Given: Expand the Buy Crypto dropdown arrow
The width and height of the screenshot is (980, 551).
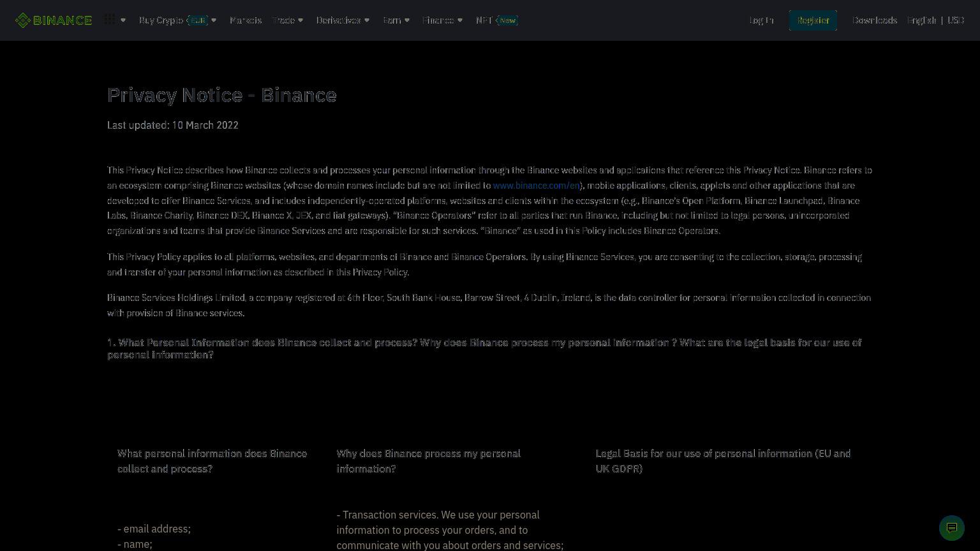Looking at the screenshot, I should pyautogui.click(x=214, y=20).
